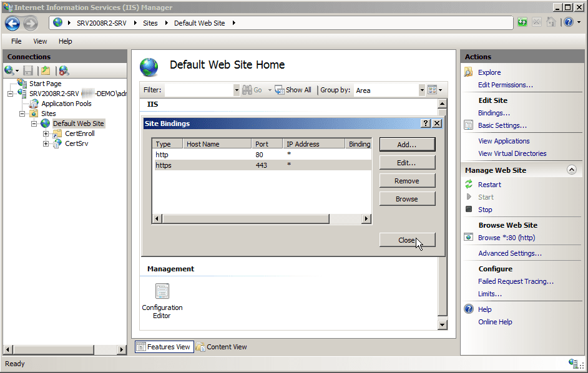Image resolution: width=588 pixels, height=373 pixels.
Task: Open the Filter dropdown arrow
Action: [236, 90]
